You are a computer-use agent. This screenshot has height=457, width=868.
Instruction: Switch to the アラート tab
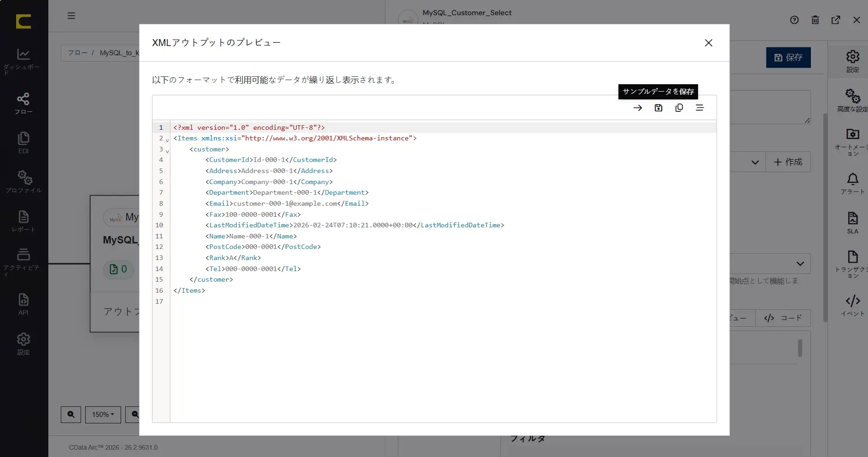pos(853,184)
